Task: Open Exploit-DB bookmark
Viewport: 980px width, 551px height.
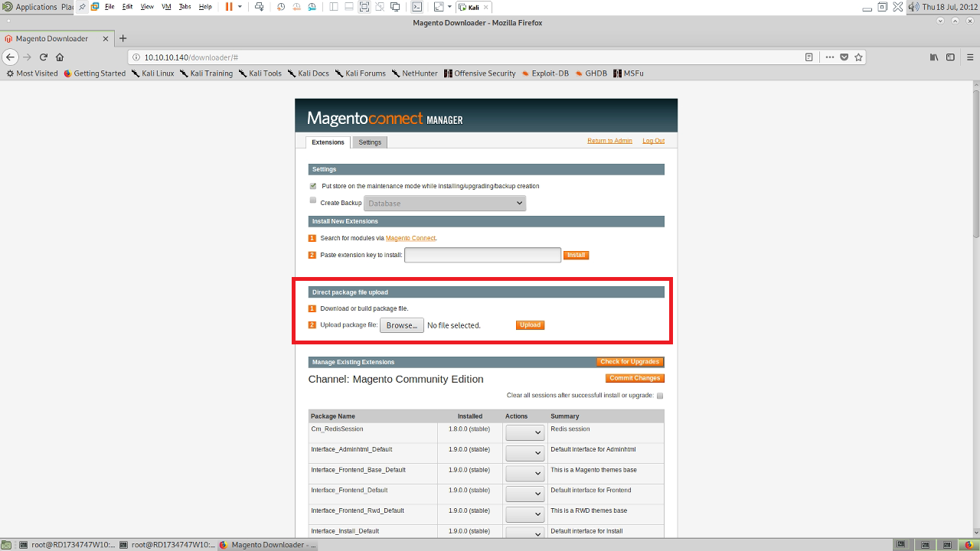Action: (x=545, y=73)
